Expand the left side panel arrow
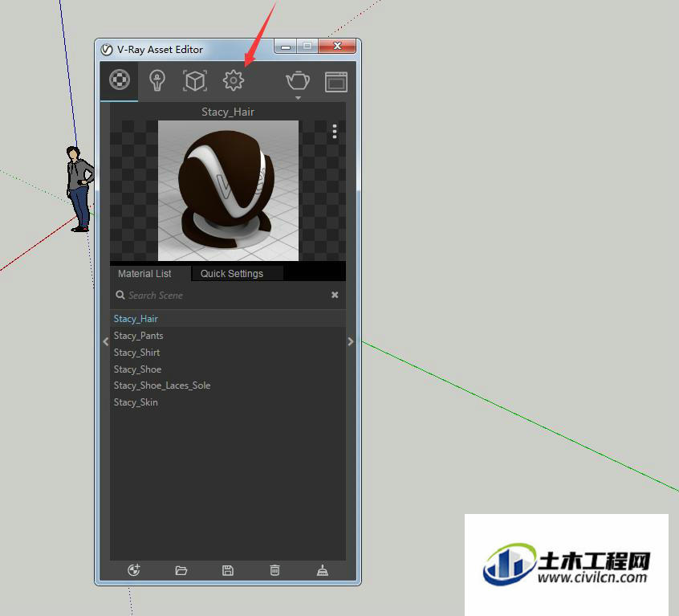 point(106,341)
